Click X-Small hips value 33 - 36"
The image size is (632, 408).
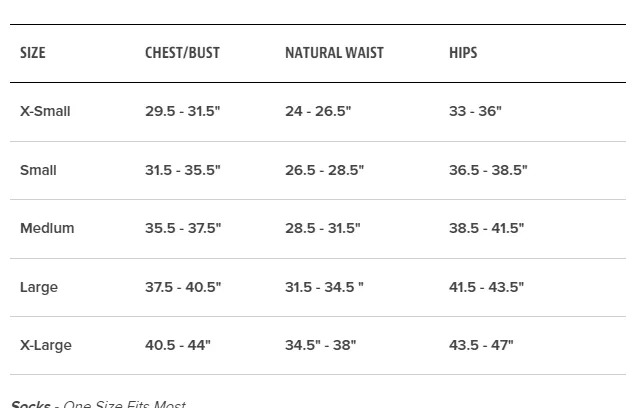click(x=475, y=111)
